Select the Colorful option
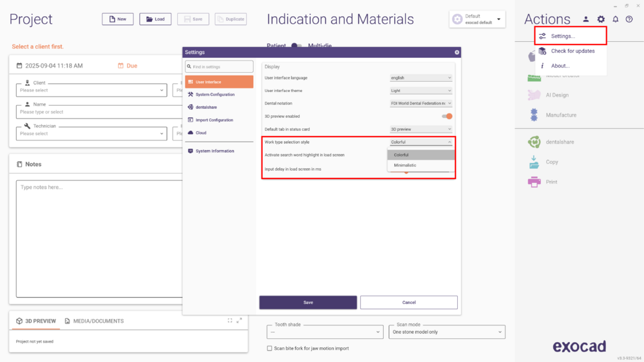 tap(421, 155)
